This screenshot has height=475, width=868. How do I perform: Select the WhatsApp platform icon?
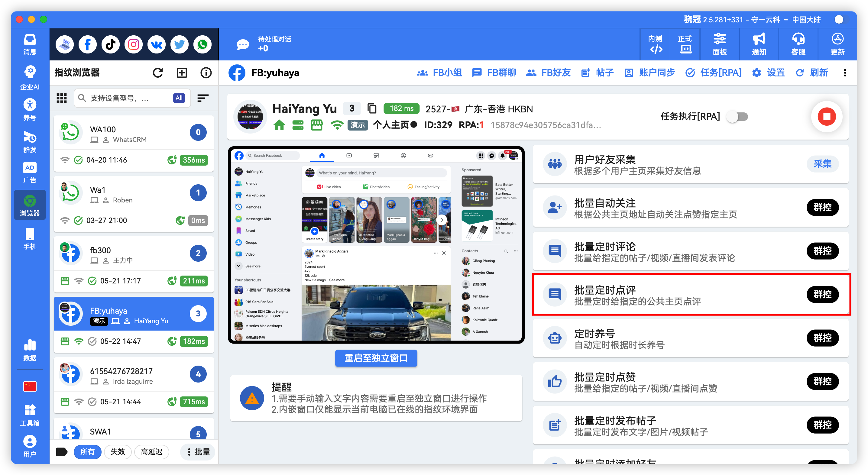pyautogui.click(x=202, y=44)
